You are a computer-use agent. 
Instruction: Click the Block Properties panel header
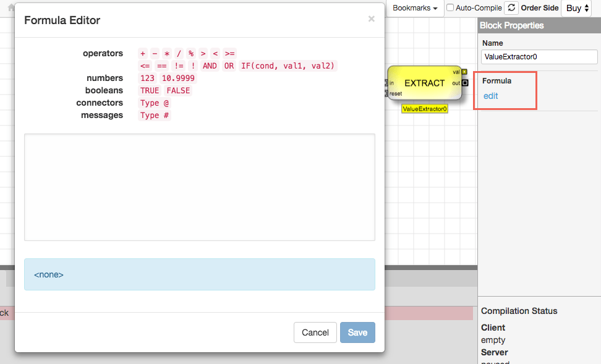539,25
